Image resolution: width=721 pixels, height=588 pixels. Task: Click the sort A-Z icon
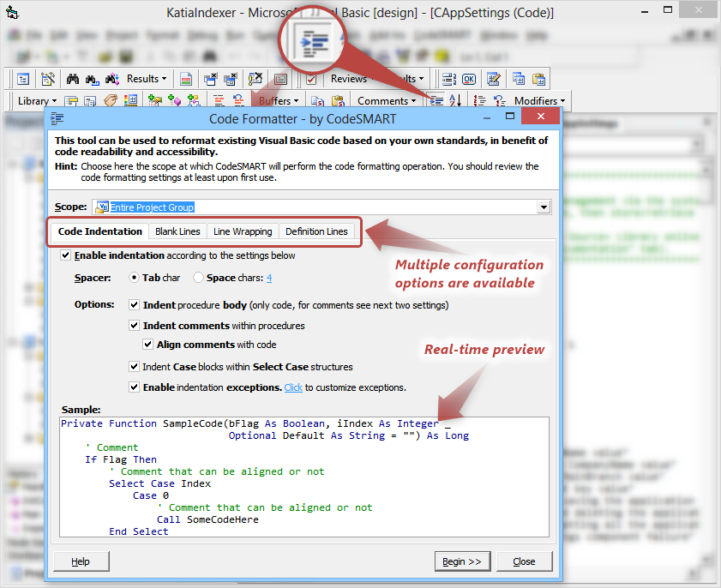[x=455, y=100]
